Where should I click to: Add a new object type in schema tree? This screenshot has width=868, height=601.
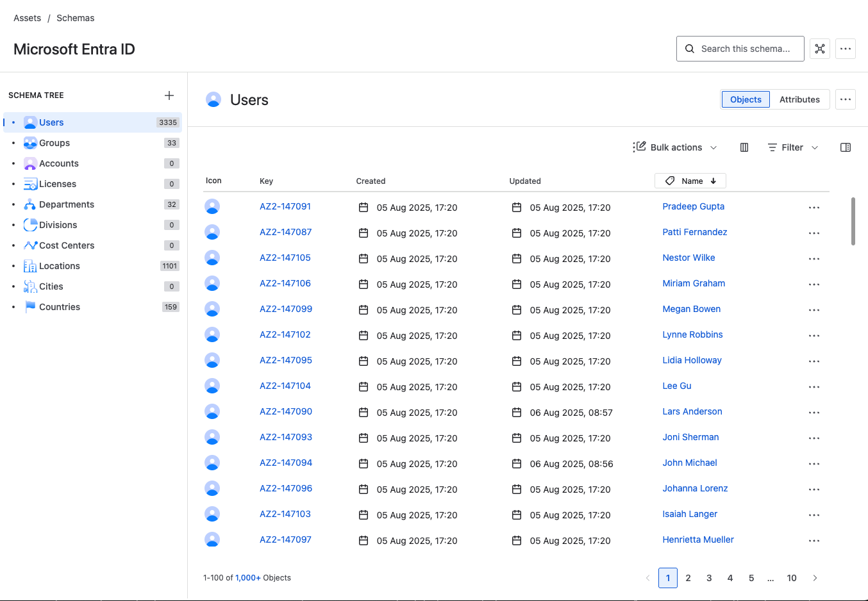169,95
